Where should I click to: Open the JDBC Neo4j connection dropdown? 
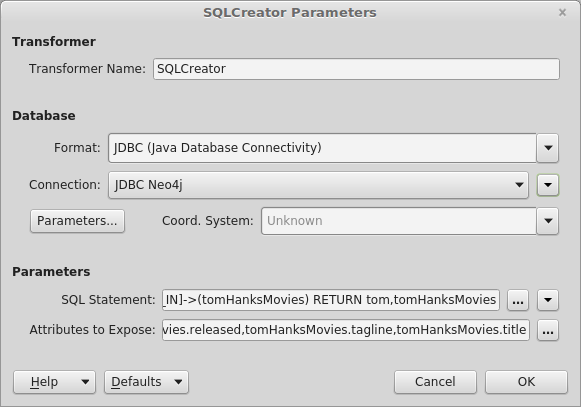[x=318, y=185]
